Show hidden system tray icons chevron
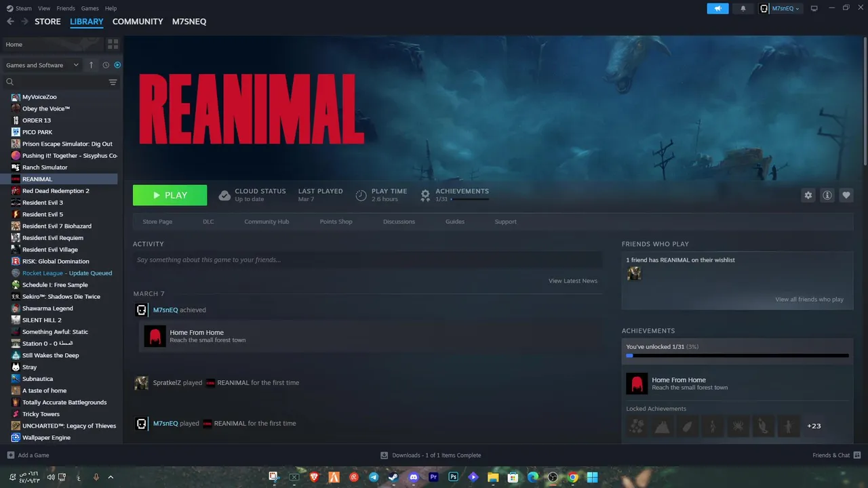 click(x=111, y=477)
